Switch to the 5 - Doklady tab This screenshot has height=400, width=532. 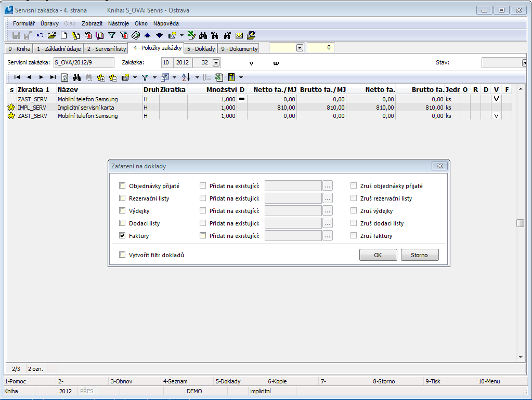[201, 49]
